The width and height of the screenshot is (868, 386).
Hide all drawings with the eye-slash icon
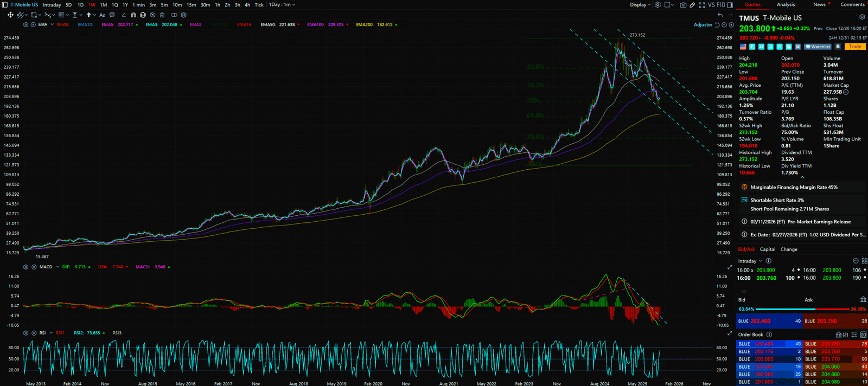152,15
